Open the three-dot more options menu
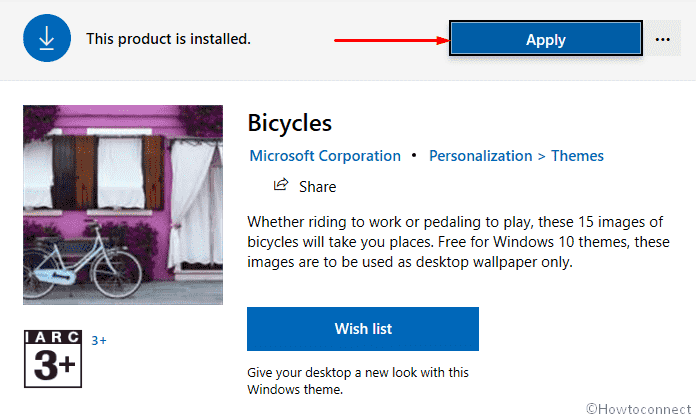This screenshot has height=416, width=696. (x=662, y=39)
